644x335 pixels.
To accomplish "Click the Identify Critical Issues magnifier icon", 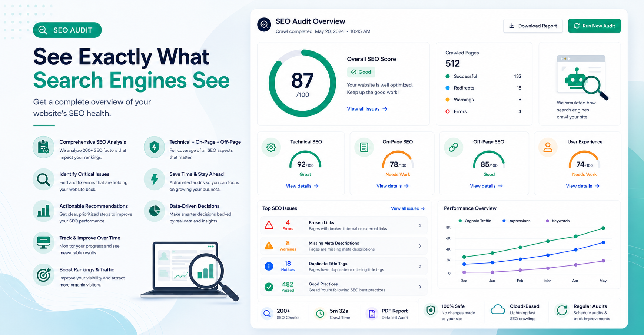I will click(44, 180).
